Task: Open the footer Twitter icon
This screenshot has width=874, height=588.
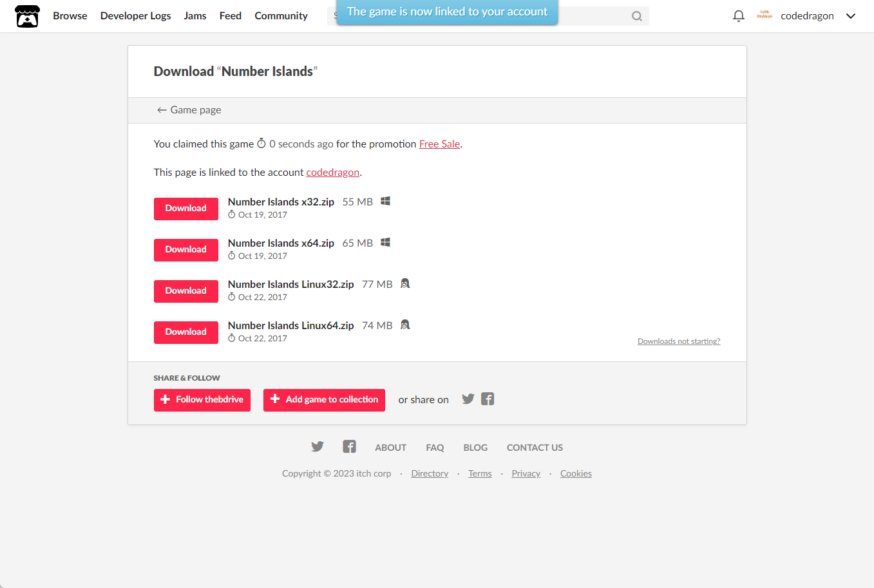Action: pos(318,446)
